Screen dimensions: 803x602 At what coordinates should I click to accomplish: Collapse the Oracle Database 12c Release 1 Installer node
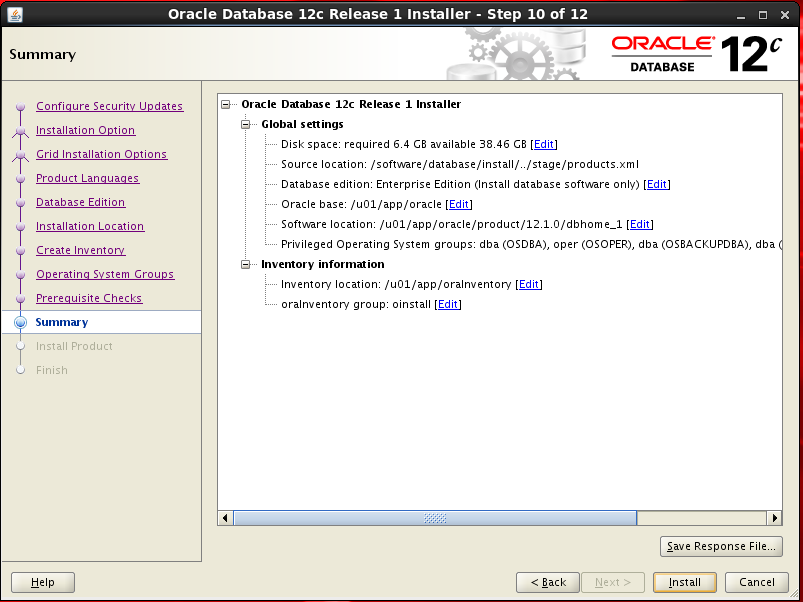click(x=225, y=104)
